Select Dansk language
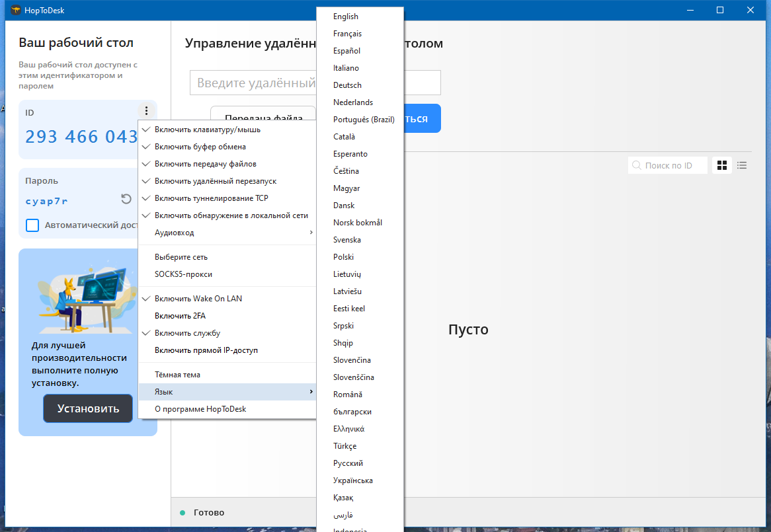 click(x=360, y=206)
